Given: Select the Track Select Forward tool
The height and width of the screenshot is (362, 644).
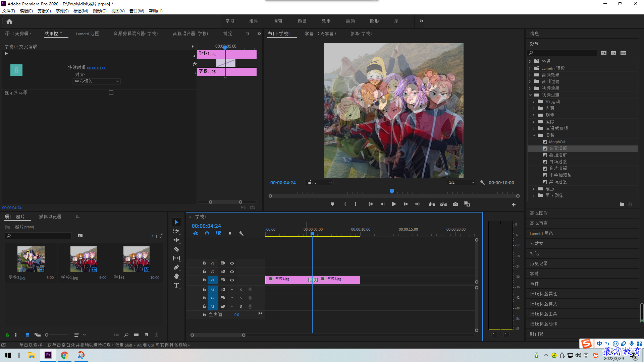Looking at the screenshot, I should (176, 231).
